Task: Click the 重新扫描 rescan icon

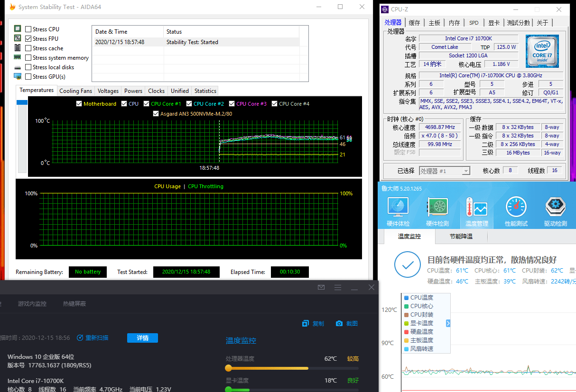Action: tap(80, 337)
